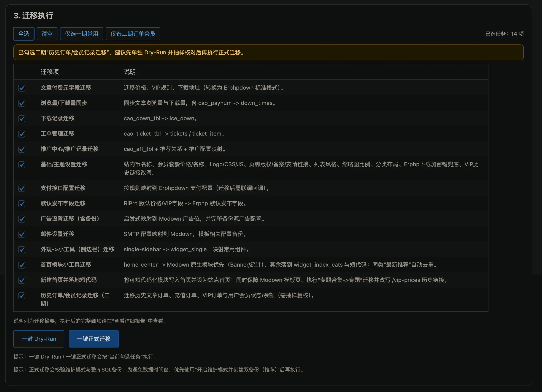This screenshot has width=542, height=392.
Task: Toggle 历史订单/会员记录迁移(二期) checkbox
Action: pyautogui.click(x=22, y=296)
